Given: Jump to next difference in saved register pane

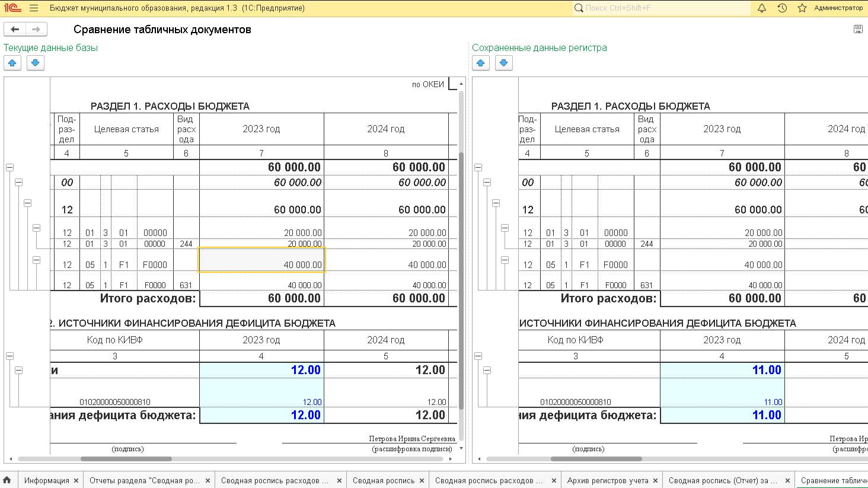Looking at the screenshot, I should tap(504, 63).
